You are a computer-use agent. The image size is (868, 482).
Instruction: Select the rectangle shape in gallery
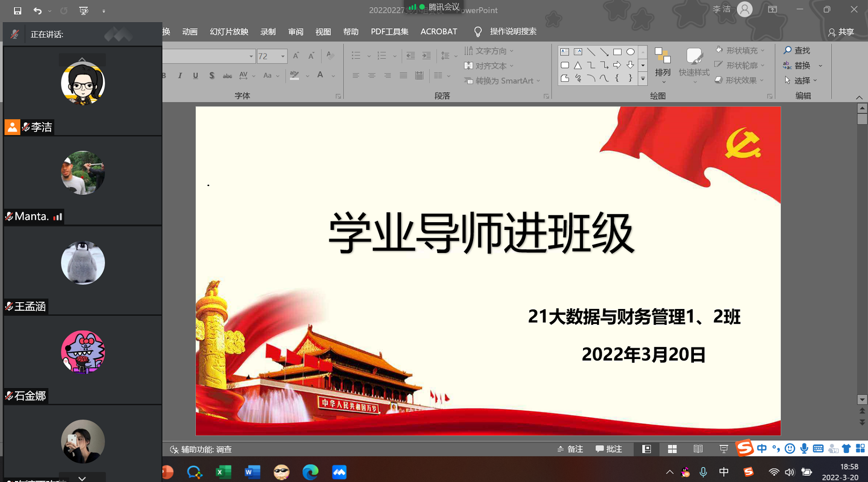617,52
